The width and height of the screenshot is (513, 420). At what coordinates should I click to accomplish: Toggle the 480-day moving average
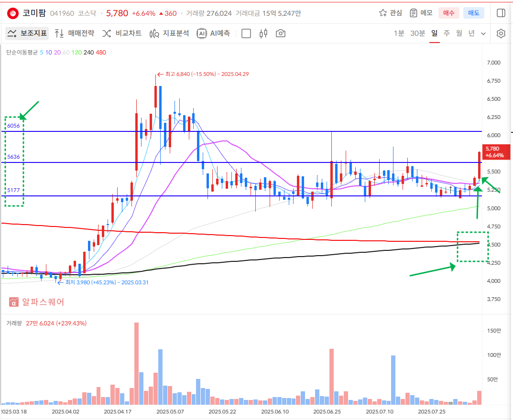click(x=101, y=52)
